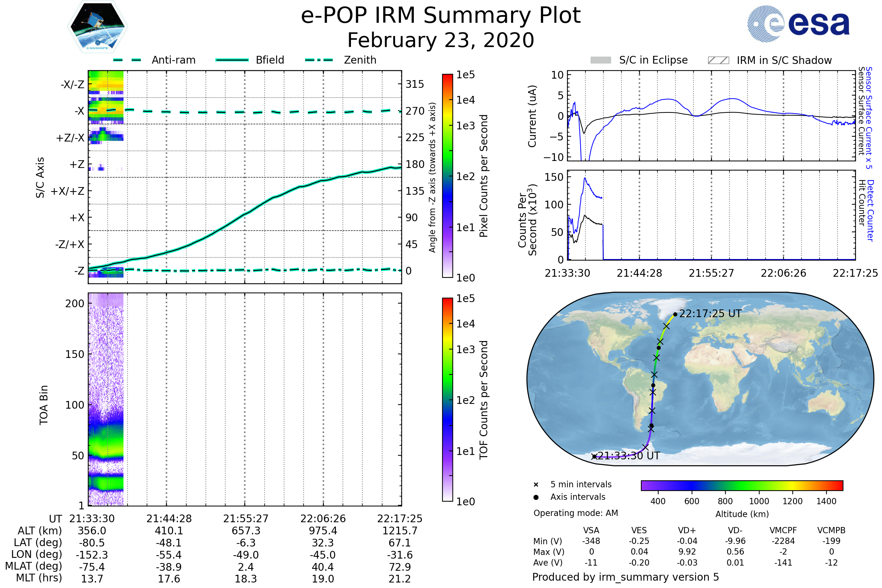Click the Bfield solid line legend marker
The image size is (882, 588).
click(x=232, y=60)
